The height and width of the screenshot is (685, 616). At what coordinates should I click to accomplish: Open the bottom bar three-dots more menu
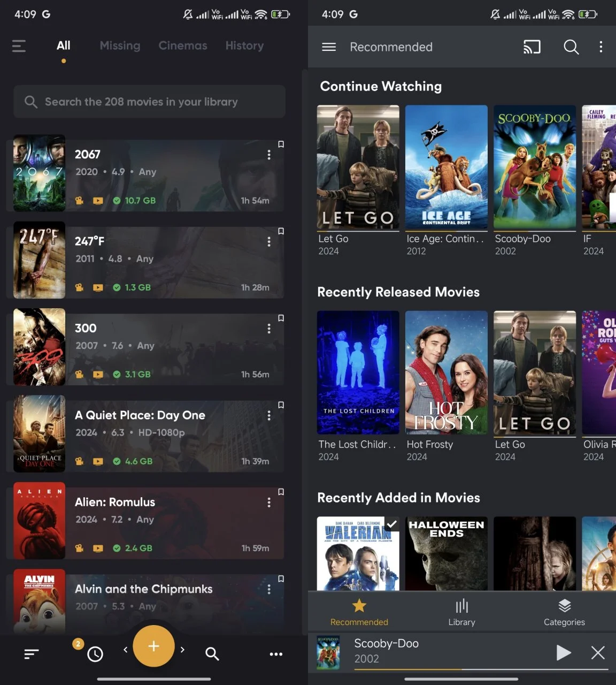tap(276, 654)
